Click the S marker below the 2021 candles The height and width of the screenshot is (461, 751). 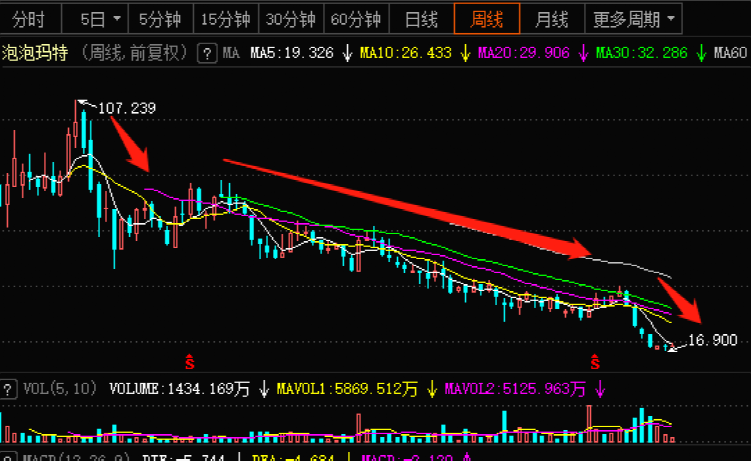[x=190, y=362]
